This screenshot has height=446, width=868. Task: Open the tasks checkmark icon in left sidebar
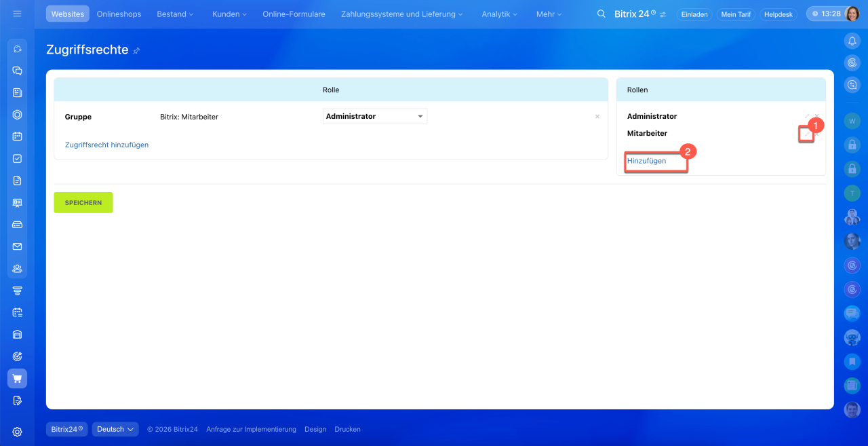click(17, 158)
